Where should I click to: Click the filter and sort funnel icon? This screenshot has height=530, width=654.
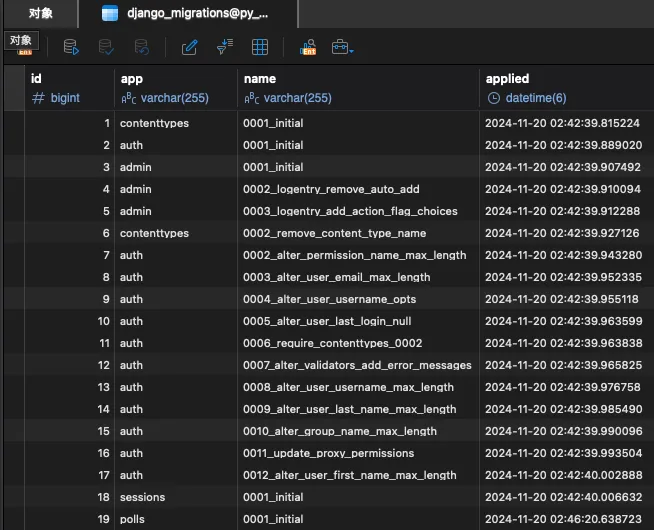point(224,47)
